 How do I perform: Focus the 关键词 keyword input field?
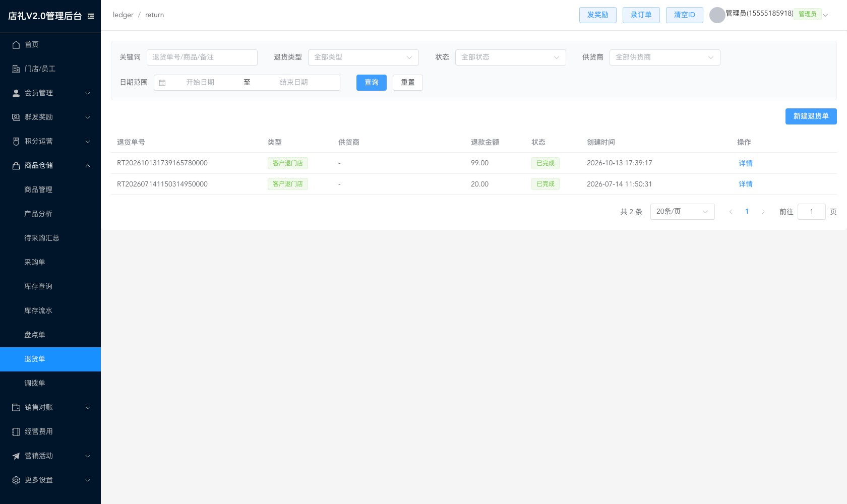point(202,57)
